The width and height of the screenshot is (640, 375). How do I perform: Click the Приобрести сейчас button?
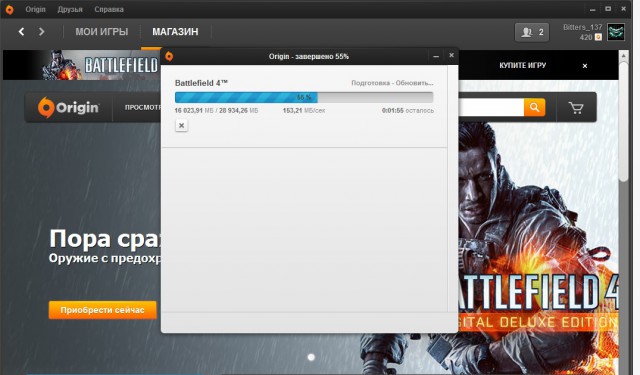[x=102, y=310]
